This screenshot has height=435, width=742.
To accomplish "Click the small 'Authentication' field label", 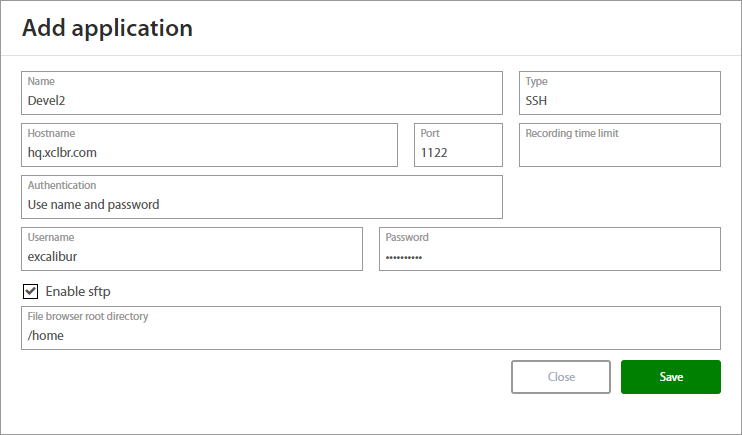I will 62,185.
